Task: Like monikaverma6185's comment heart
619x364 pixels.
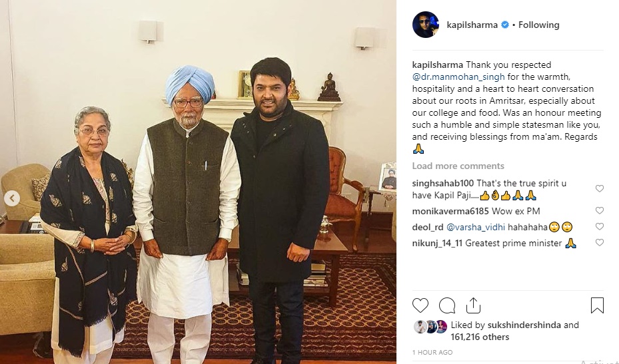Action: (599, 210)
